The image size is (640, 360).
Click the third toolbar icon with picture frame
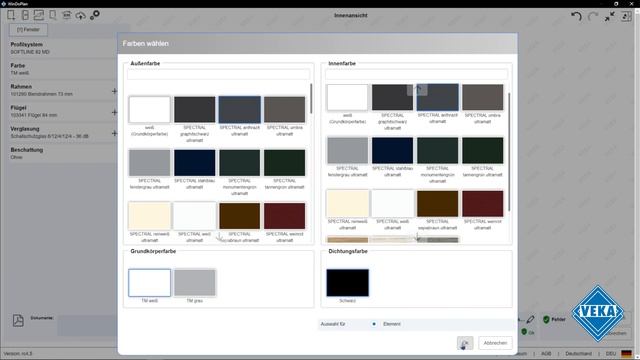[x=39, y=16]
